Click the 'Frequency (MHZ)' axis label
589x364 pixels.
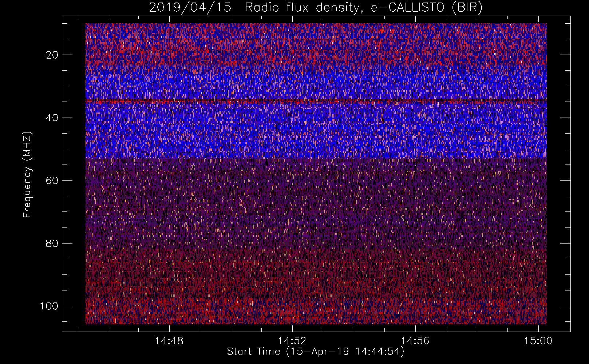(27, 174)
